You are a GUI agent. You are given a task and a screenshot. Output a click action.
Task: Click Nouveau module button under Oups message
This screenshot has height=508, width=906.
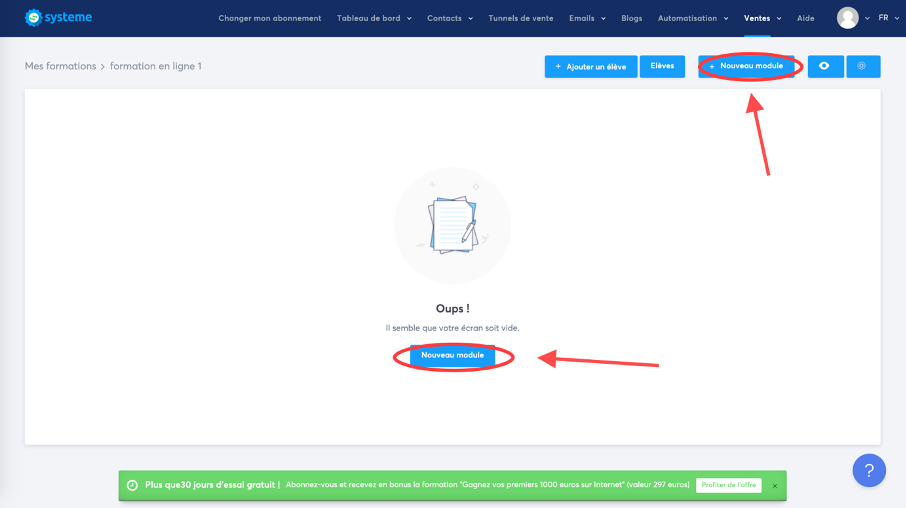(x=452, y=355)
